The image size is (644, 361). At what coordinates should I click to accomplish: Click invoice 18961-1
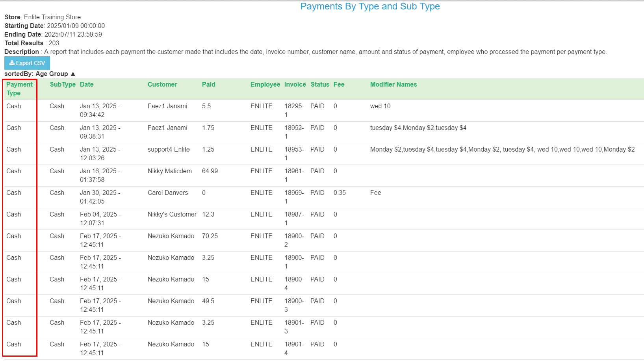(294, 176)
